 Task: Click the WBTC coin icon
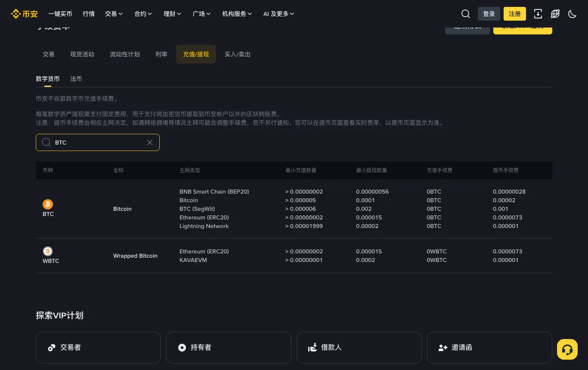(x=48, y=251)
